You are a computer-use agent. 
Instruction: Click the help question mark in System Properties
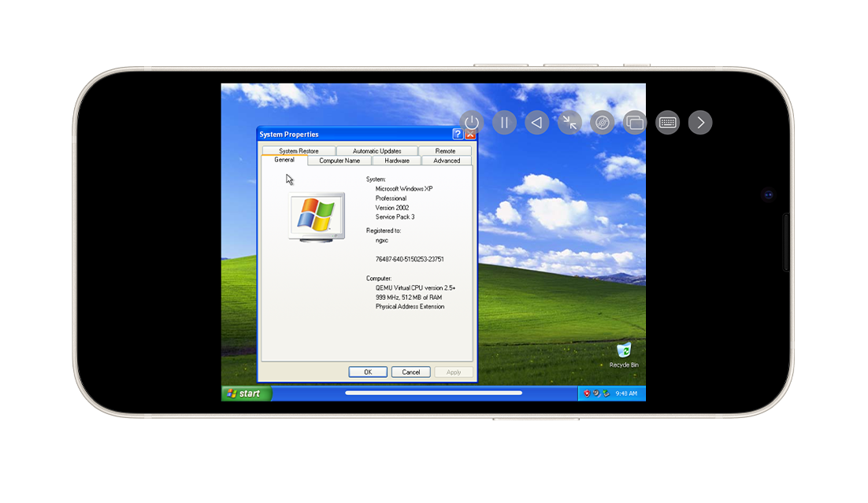click(x=458, y=134)
